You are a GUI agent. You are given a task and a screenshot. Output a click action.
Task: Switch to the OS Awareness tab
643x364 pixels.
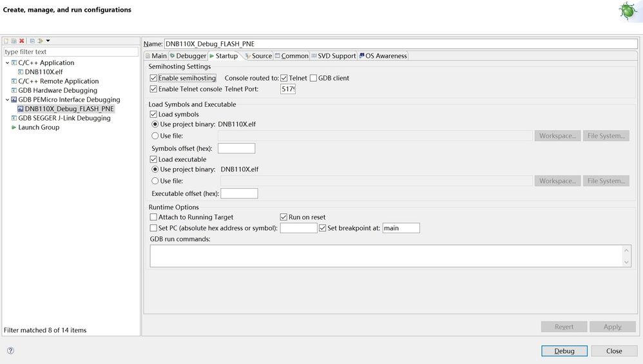tap(383, 56)
